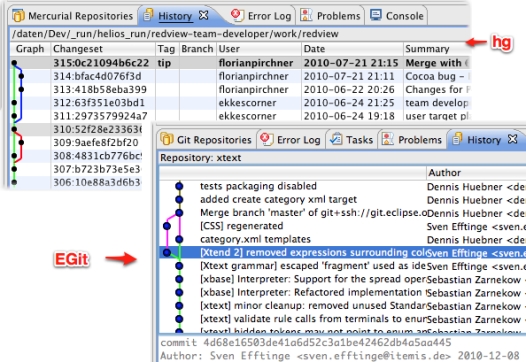This screenshot has height=362, width=526.
Task: Open the Tasks tab
Action: pos(352,140)
